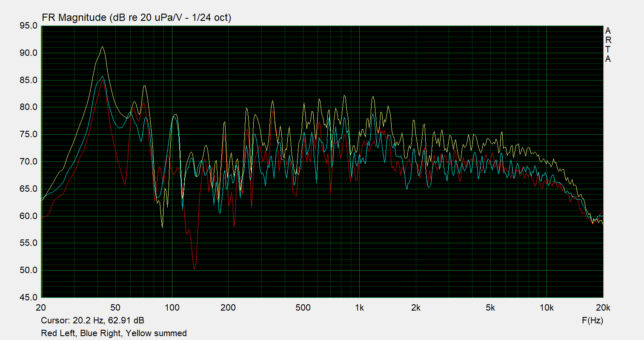Image resolution: width=644 pixels, height=340 pixels.
Task: Click the '20k' frequency axis label
Action: (x=603, y=308)
